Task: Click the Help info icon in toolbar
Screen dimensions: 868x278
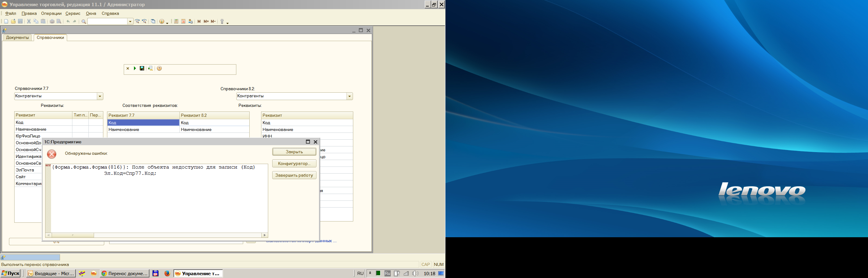Action: (x=162, y=22)
